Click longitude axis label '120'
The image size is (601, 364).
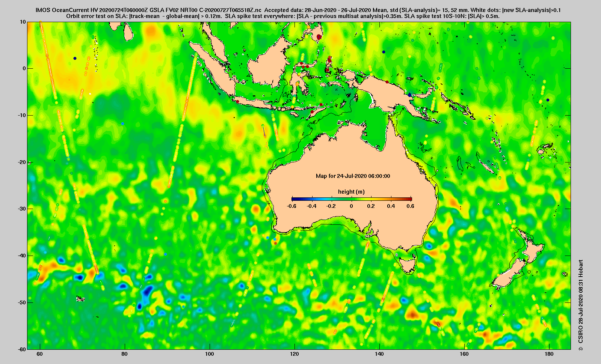(x=294, y=354)
